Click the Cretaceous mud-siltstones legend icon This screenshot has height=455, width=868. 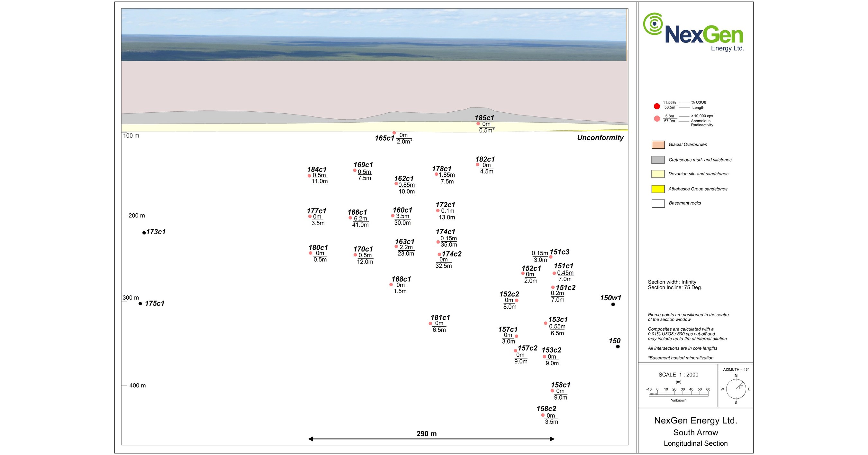pos(659,159)
